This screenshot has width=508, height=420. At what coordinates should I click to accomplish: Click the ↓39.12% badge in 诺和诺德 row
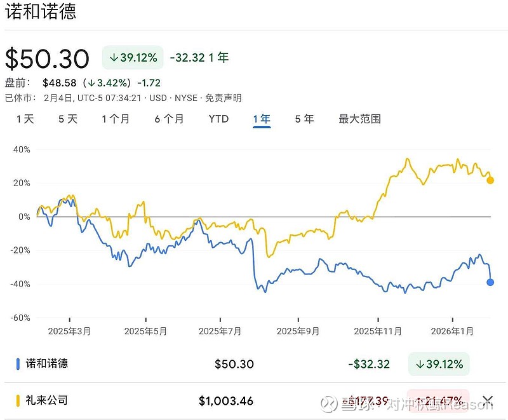pos(439,364)
